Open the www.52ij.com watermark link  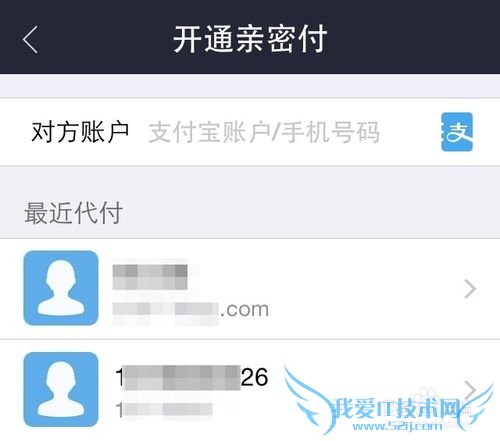pyautogui.click(x=397, y=426)
